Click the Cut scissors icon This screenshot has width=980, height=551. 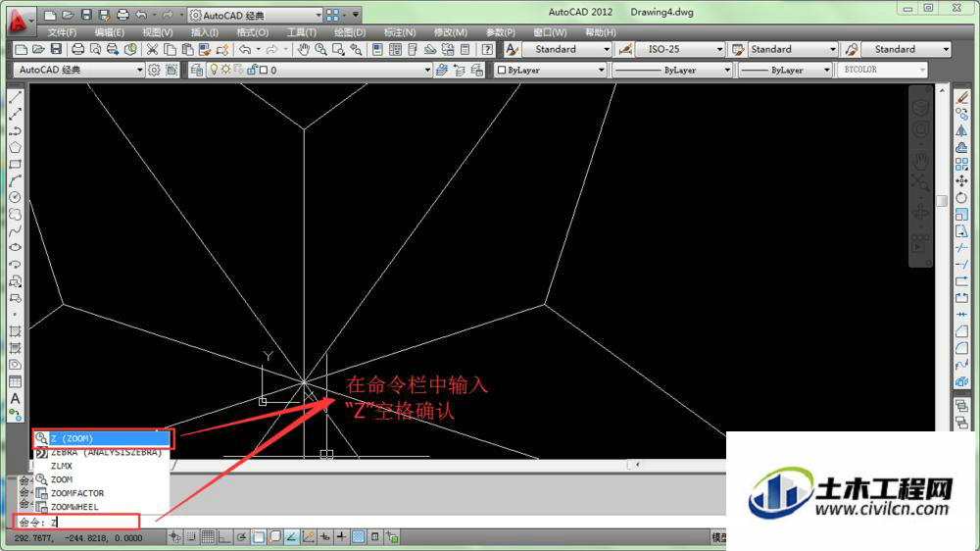152,49
